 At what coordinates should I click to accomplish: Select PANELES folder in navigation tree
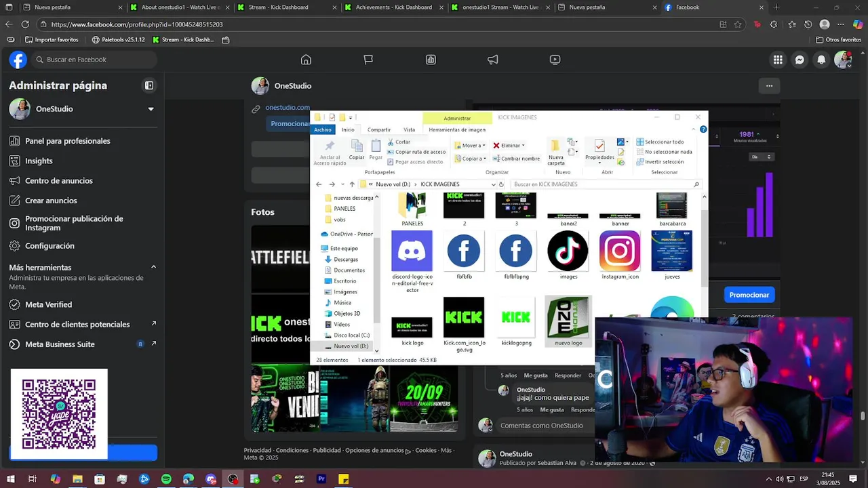(x=344, y=209)
